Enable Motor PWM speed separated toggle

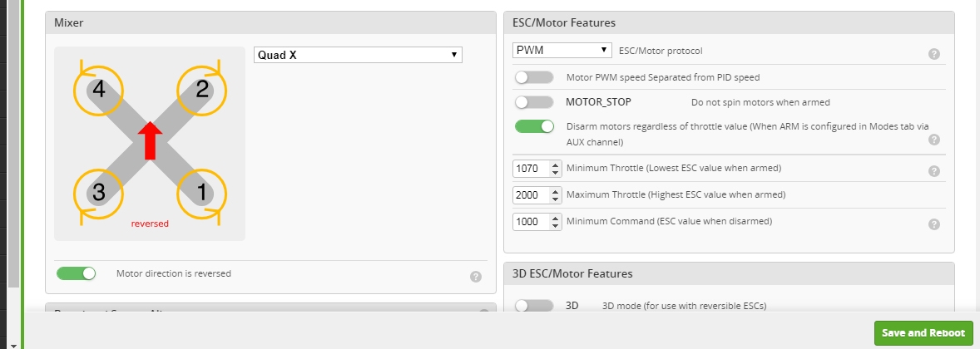tap(534, 77)
